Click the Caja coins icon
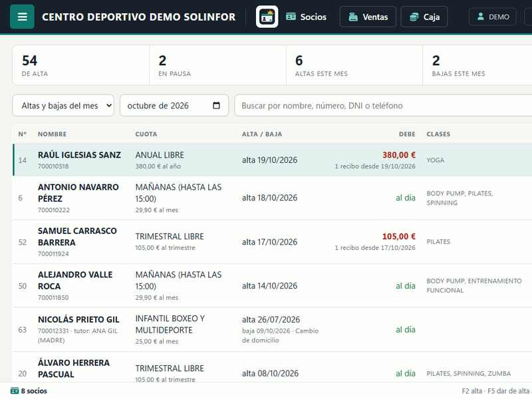 [414, 17]
